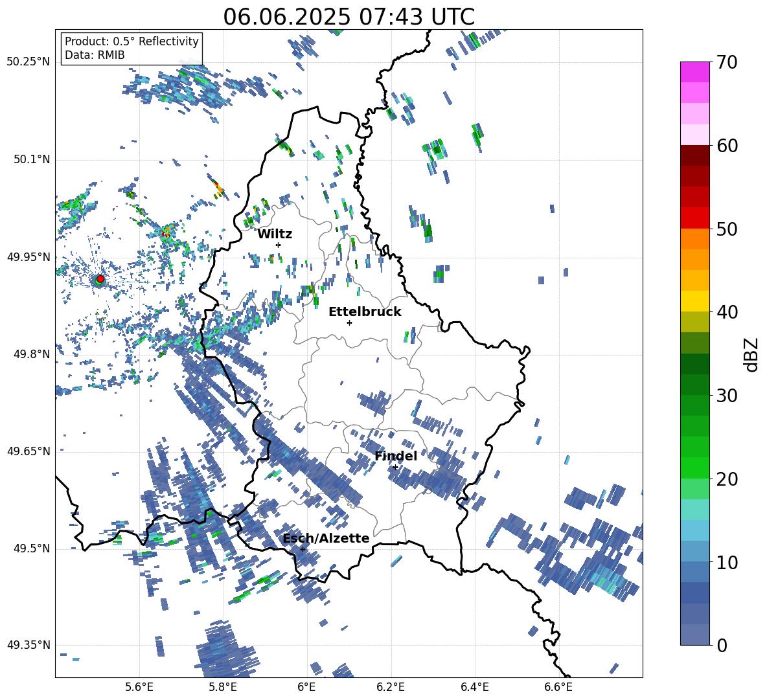Click the Findel station cross marker
This screenshot has width=767, height=700.
395,468
